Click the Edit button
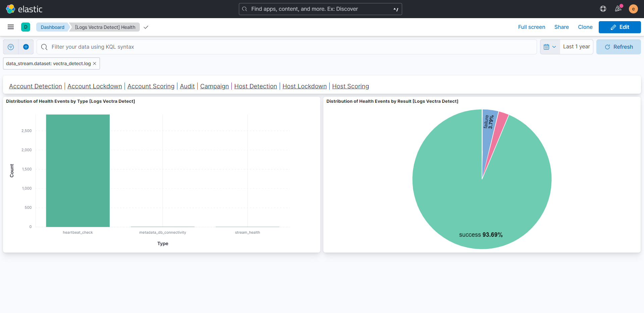This screenshot has height=313, width=644. click(x=620, y=27)
